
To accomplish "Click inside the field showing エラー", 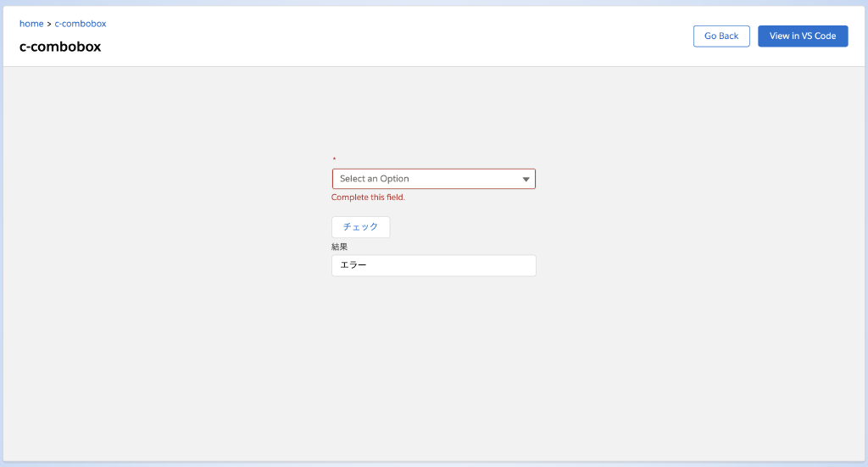I will tap(433, 265).
